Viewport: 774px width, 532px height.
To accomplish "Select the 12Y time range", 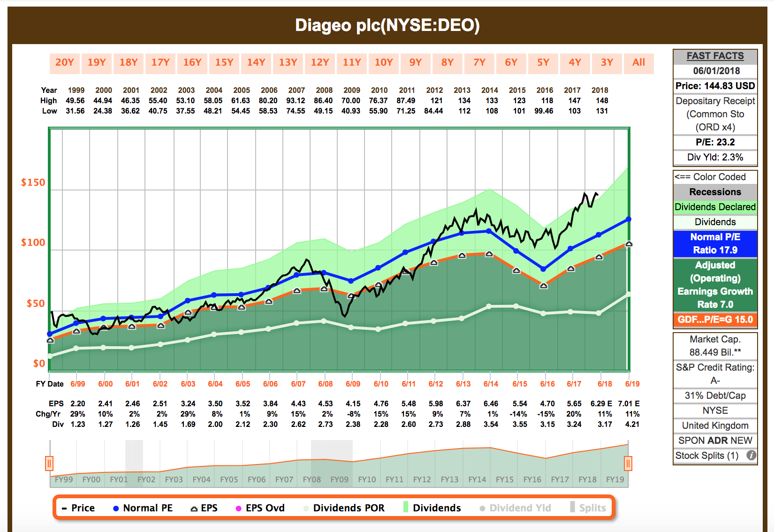I will (x=320, y=63).
